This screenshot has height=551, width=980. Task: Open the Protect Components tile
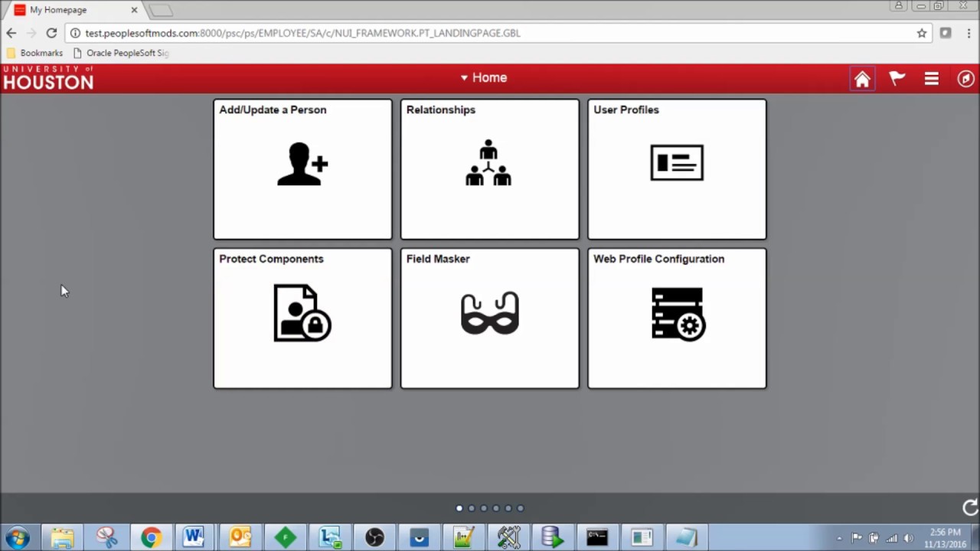(x=302, y=318)
